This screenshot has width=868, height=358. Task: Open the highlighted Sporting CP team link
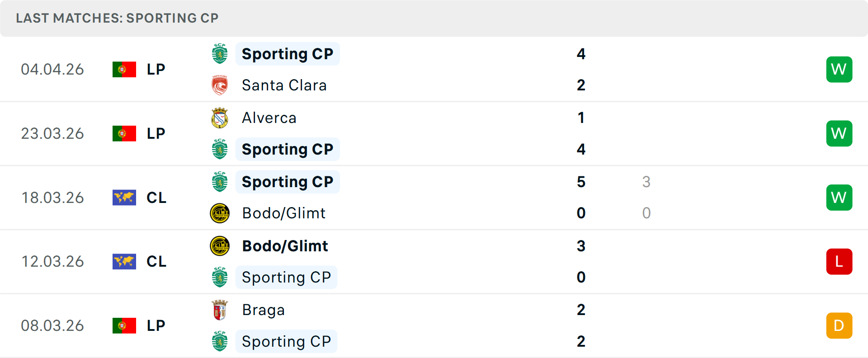(288, 54)
